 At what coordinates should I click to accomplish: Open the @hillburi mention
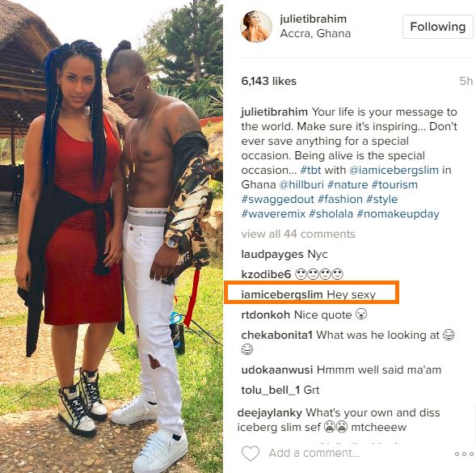[301, 184]
